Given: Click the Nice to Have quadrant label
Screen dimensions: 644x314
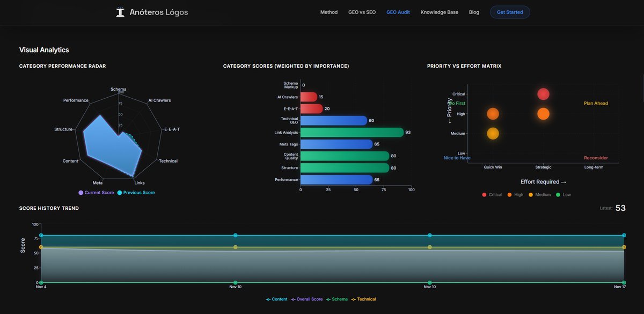Looking at the screenshot, I should (x=457, y=158).
